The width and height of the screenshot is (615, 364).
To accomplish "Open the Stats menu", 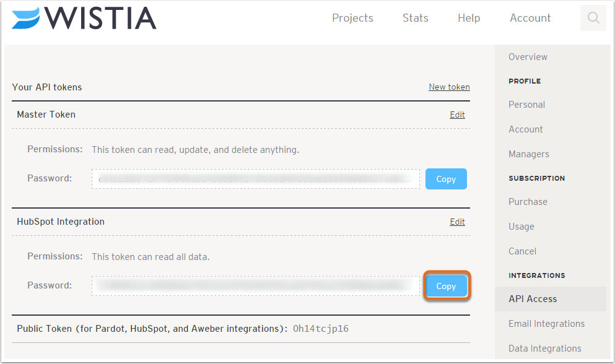I will coord(416,18).
